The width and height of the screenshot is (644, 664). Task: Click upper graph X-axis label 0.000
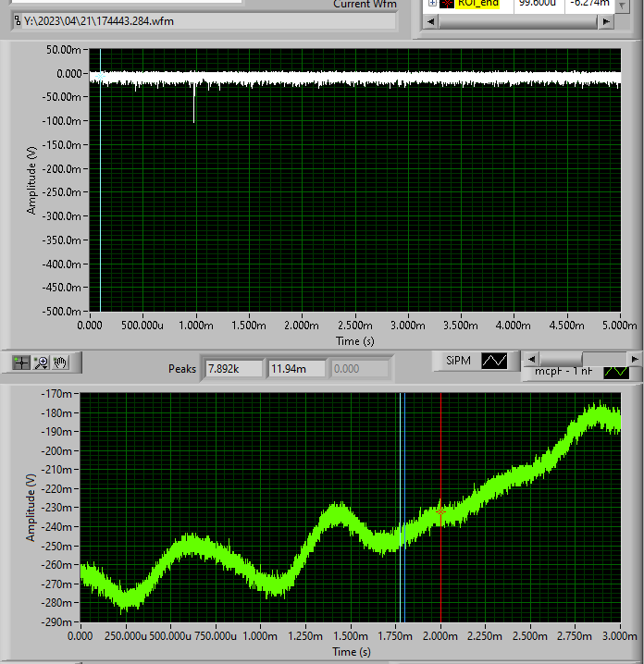(x=90, y=326)
